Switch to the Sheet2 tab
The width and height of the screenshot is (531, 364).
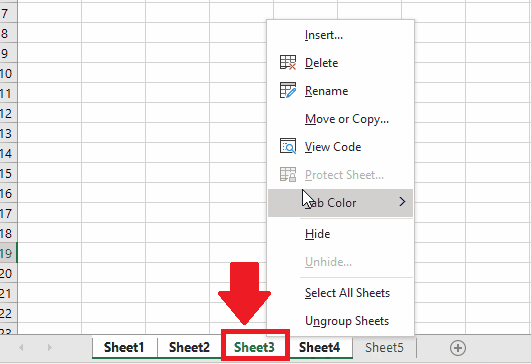189,347
